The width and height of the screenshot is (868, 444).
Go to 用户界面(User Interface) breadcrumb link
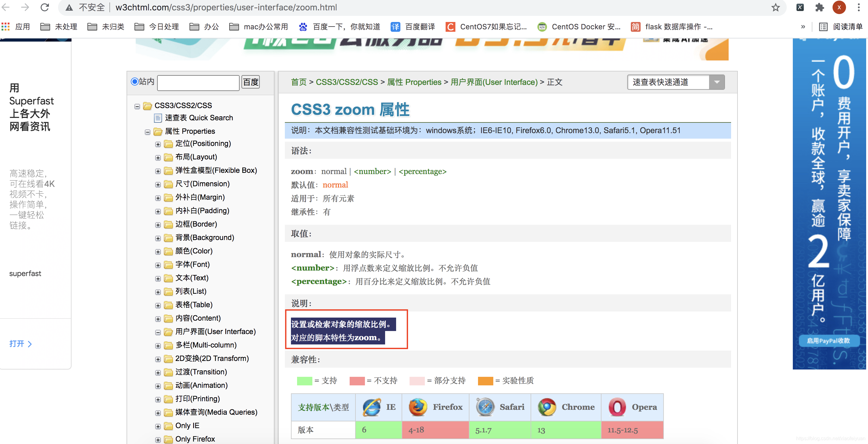pyautogui.click(x=494, y=82)
